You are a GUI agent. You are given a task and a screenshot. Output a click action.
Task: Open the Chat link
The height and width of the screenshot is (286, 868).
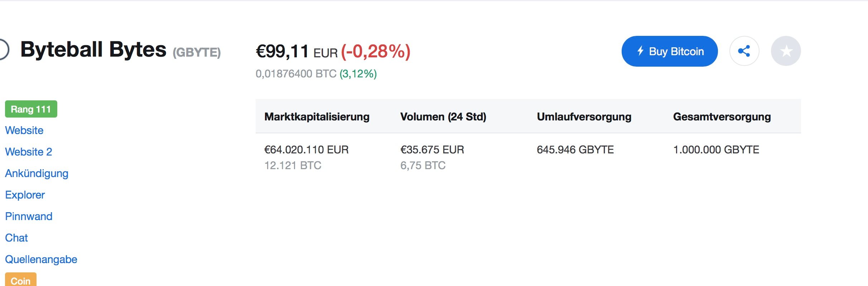16,238
